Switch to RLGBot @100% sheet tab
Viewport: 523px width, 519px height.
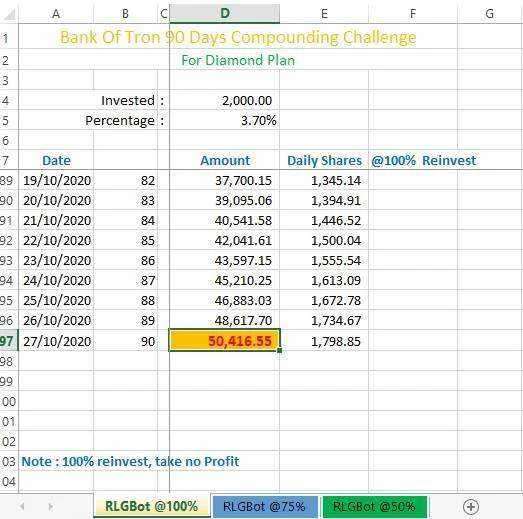(151, 506)
